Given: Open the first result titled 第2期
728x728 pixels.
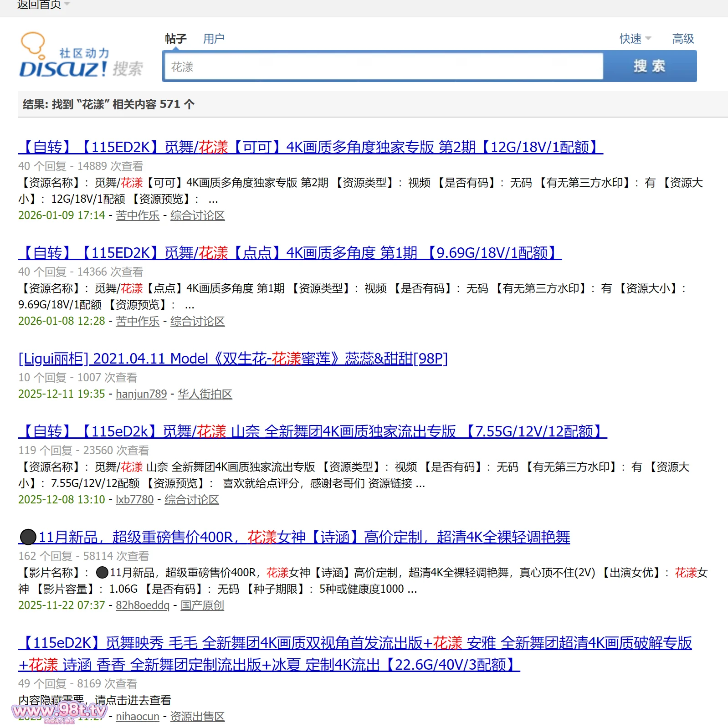Looking at the screenshot, I should pos(310,147).
